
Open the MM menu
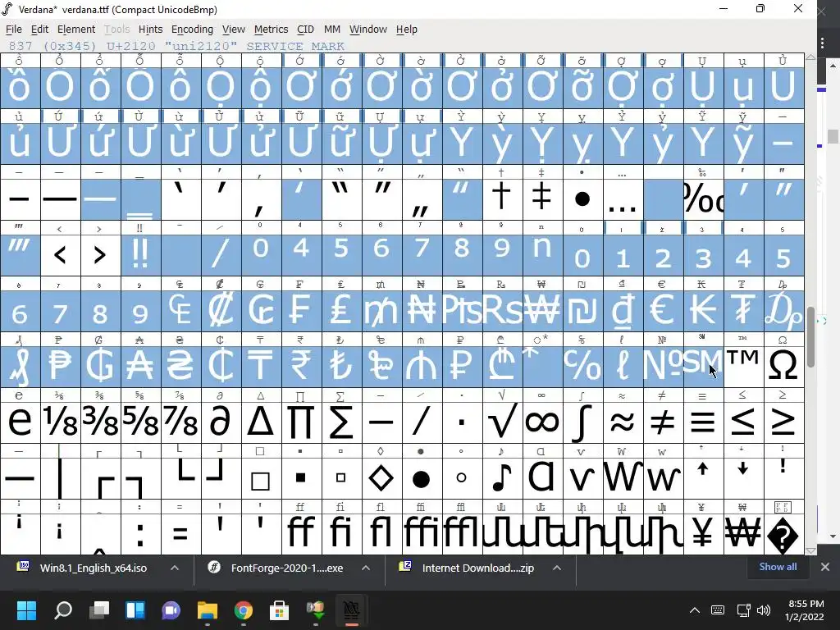pyautogui.click(x=332, y=30)
